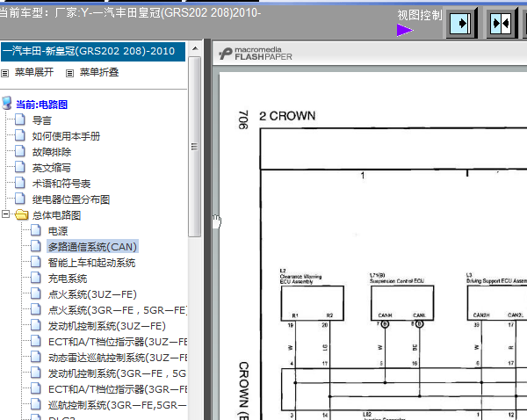Open 如何使用本手册 in the tree
The height and width of the screenshot is (420, 527).
tap(66, 136)
